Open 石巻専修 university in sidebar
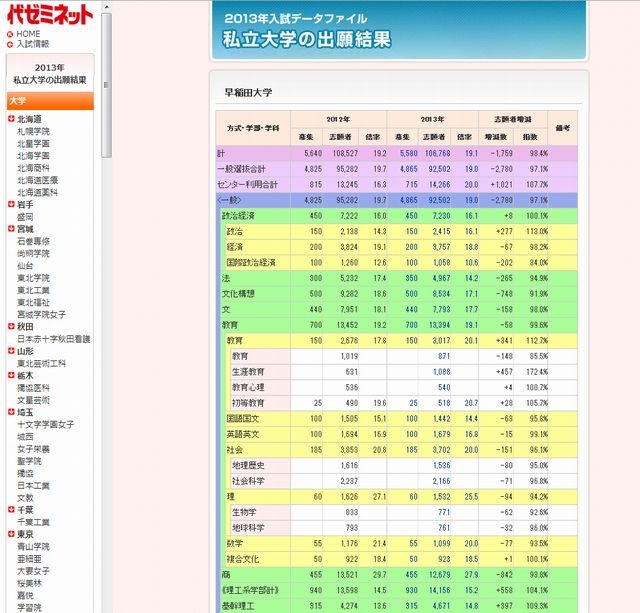 click(33, 241)
